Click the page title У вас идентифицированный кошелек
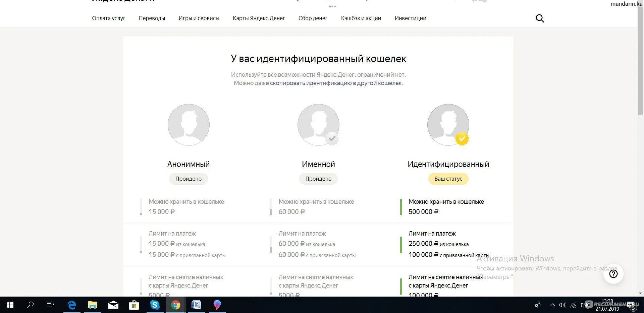 click(x=318, y=59)
